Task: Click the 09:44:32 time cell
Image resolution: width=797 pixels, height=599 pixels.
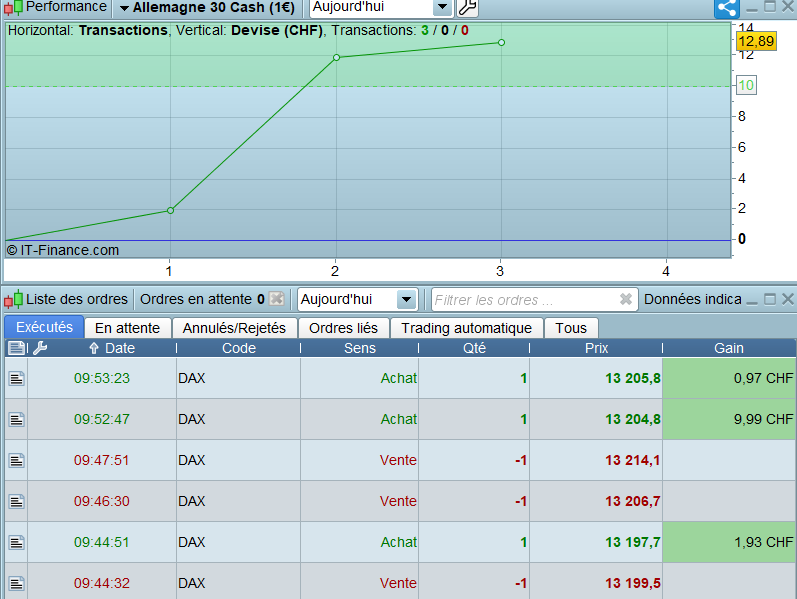Action: point(102,583)
